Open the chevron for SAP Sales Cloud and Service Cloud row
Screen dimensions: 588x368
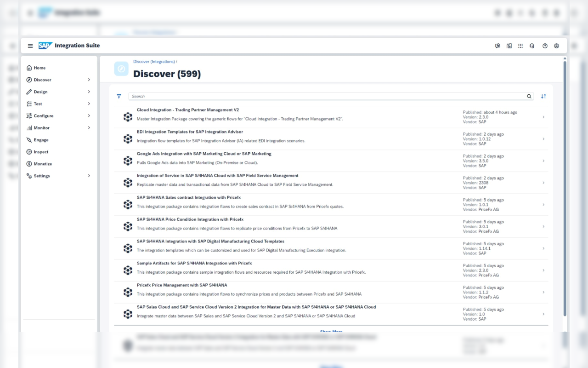pos(543,314)
